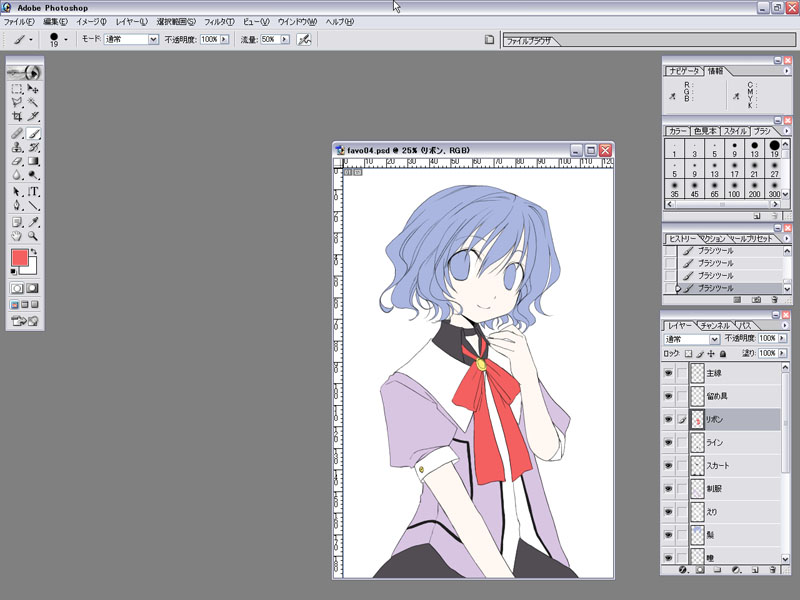Select the Slice tool

33,116
